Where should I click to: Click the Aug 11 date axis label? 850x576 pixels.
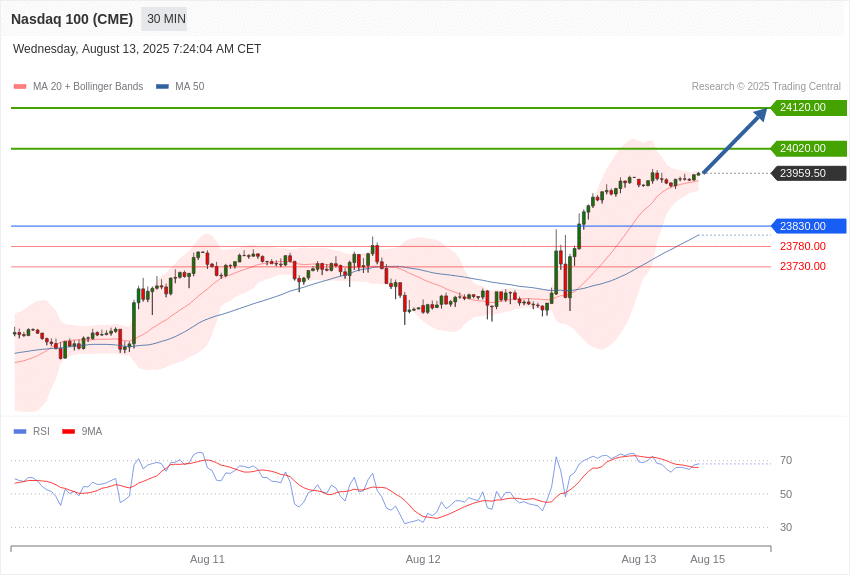click(x=207, y=560)
